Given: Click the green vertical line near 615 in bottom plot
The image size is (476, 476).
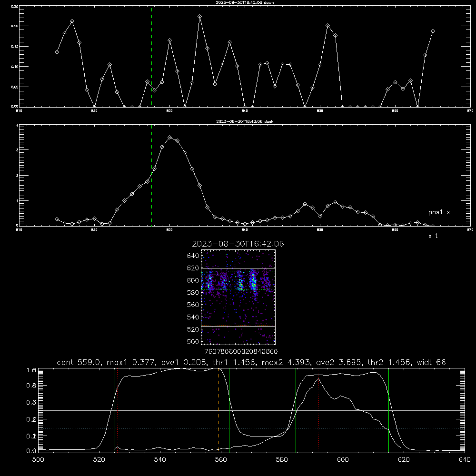Looking at the screenshot, I should pos(388,410).
